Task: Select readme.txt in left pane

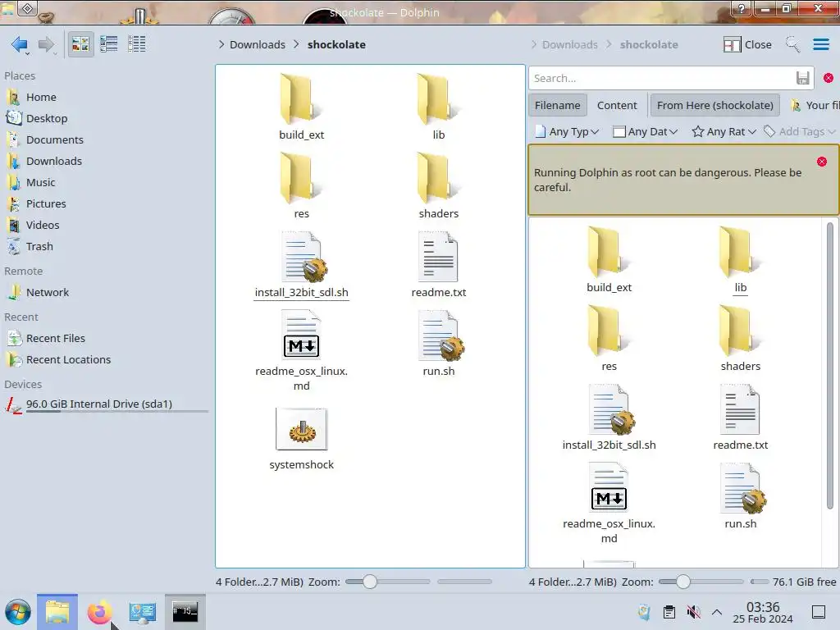Action: pyautogui.click(x=438, y=264)
